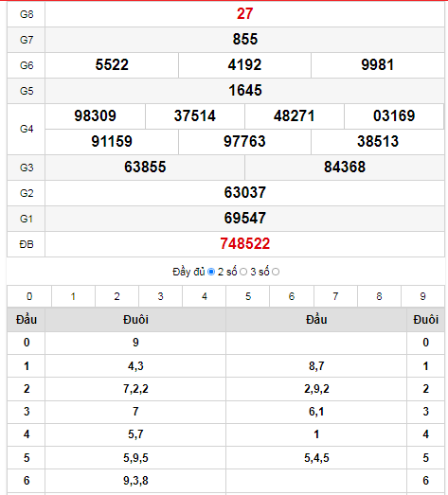Click head values '8,7' for tail 1
Image resolution: width=448 pixels, height=495 pixels.
(x=316, y=366)
